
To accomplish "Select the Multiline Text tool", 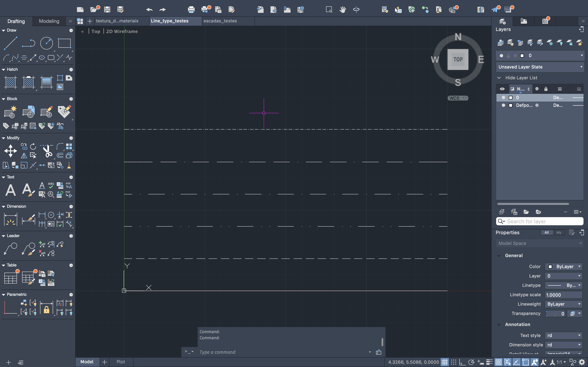I will click(10, 190).
